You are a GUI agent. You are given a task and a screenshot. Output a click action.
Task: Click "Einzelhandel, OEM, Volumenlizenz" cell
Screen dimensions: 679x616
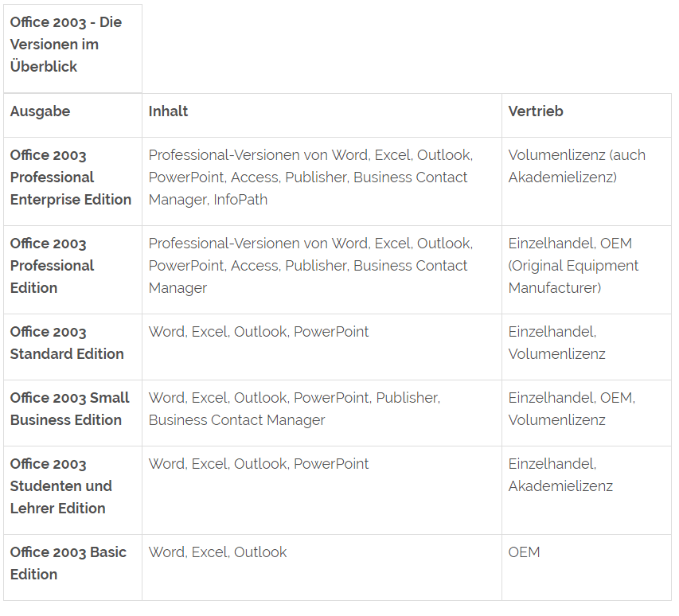coord(572,409)
